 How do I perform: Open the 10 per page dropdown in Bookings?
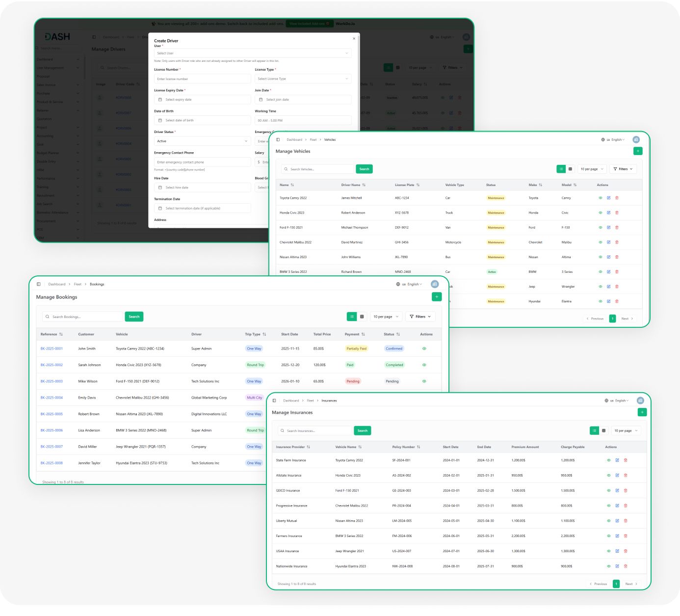[386, 317]
